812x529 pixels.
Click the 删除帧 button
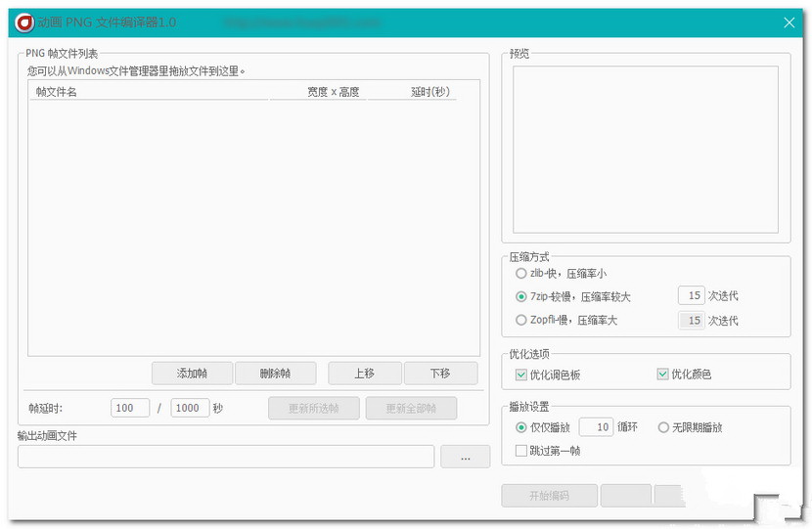coord(276,374)
